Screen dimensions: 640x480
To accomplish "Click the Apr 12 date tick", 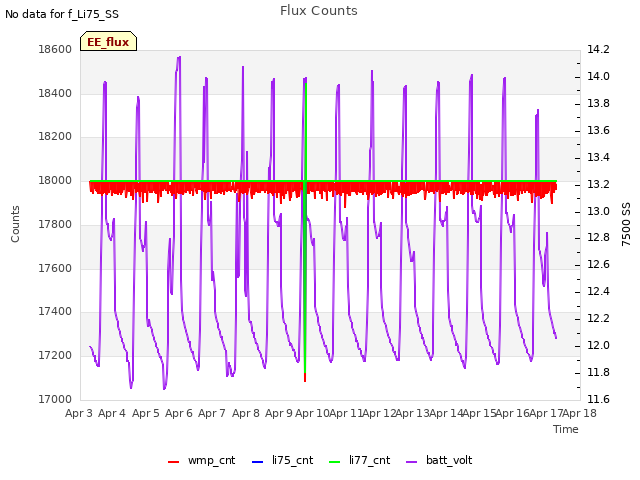I will click(x=379, y=413).
